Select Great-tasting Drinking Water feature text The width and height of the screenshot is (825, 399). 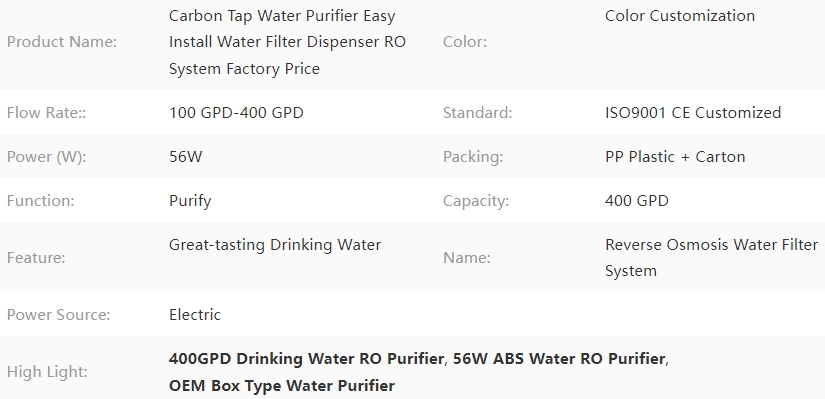(275, 245)
